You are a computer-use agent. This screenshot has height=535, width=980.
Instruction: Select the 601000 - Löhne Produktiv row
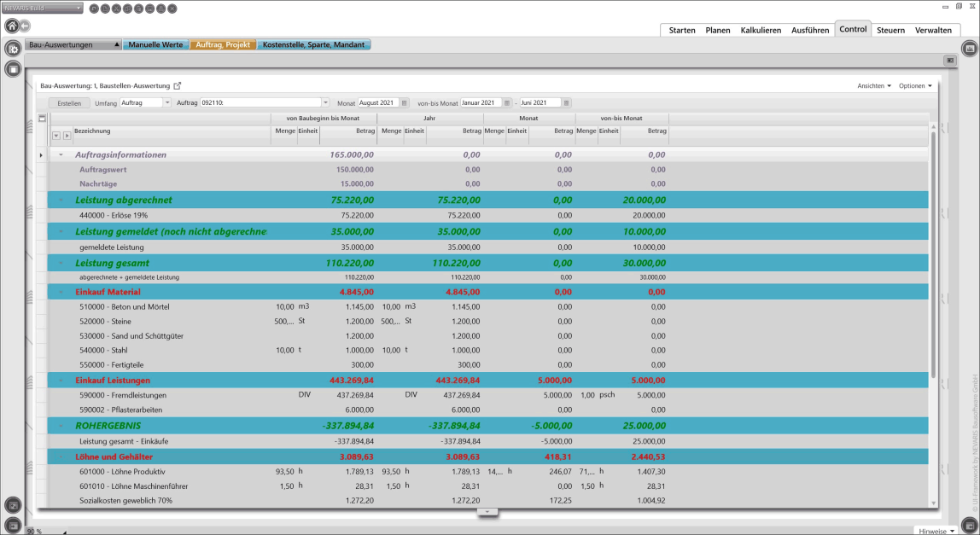click(x=487, y=472)
